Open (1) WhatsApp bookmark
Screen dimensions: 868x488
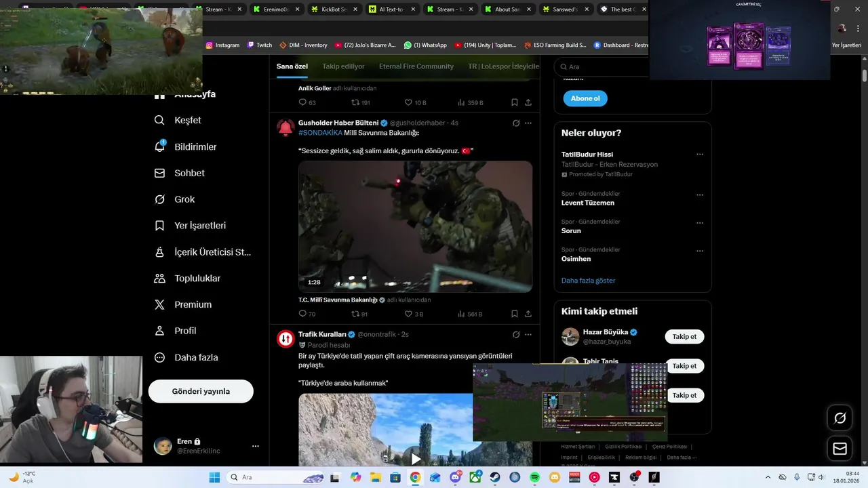coord(425,45)
